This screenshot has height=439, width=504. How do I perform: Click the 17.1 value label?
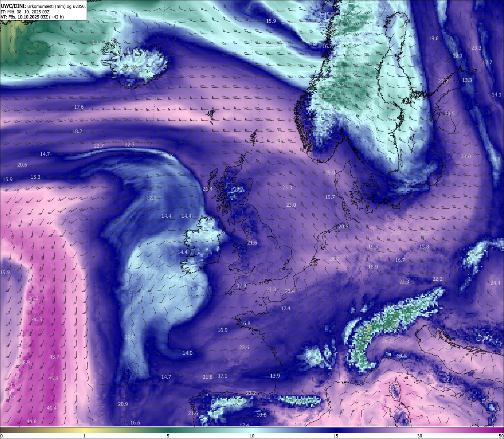tap(222, 376)
